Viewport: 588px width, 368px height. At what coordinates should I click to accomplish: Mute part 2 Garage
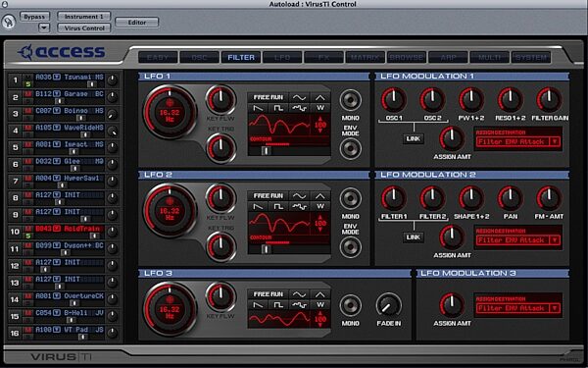tap(27, 94)
